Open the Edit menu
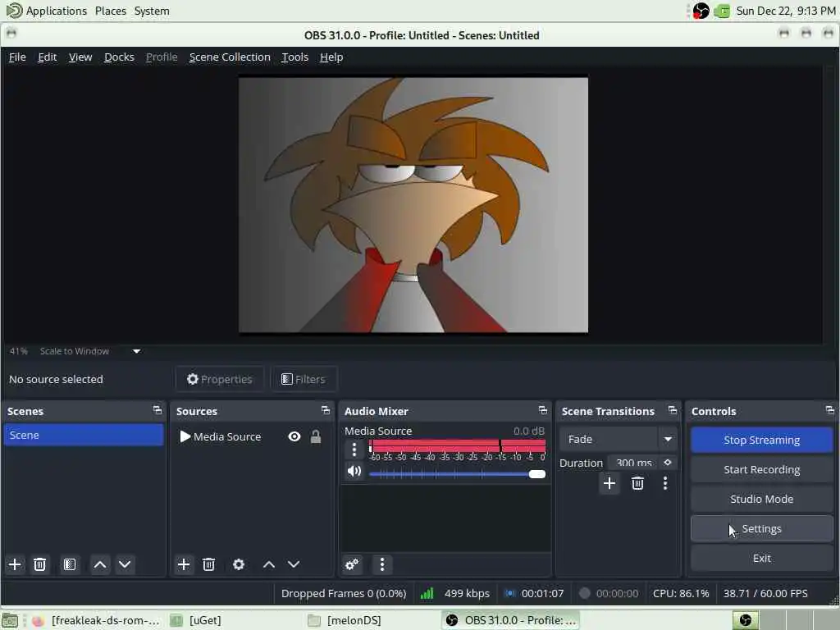Screen dimensions: 840x630 click(x=47, y=57)
